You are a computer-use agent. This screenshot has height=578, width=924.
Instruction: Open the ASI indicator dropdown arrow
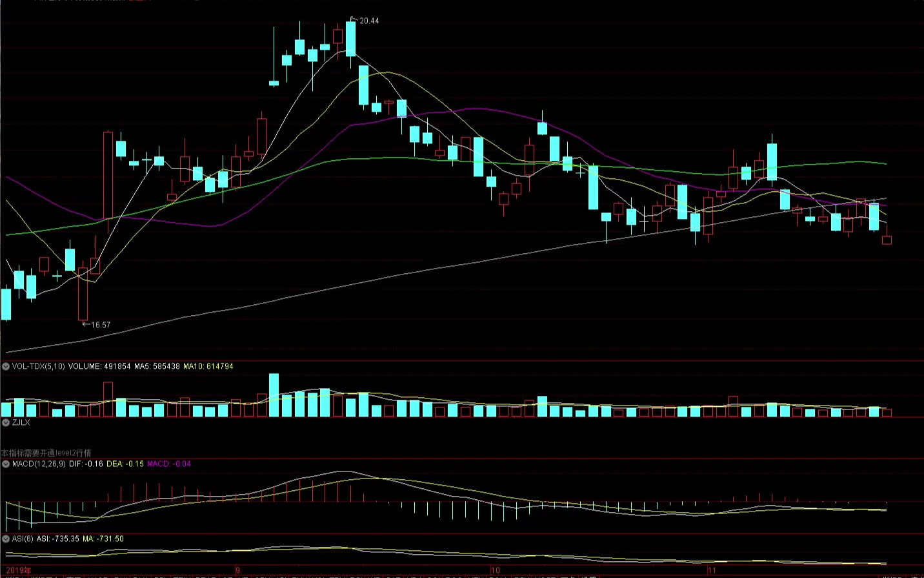[x=6, y=539]
